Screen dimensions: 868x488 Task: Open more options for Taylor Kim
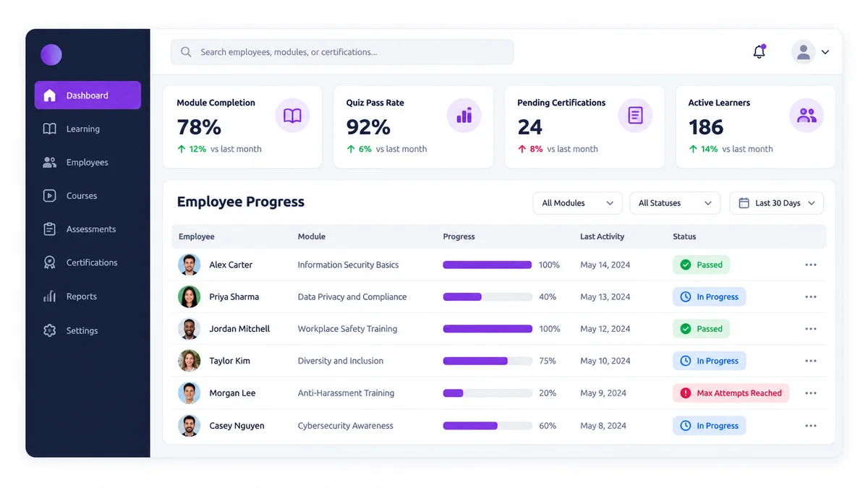pyautogui.click(x=811, y=361)
